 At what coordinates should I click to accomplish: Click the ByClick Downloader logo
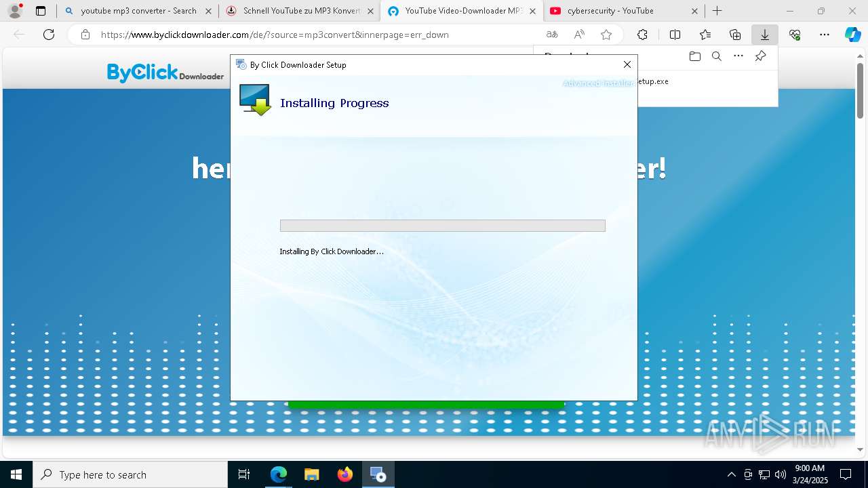click(x=165, y=73)
